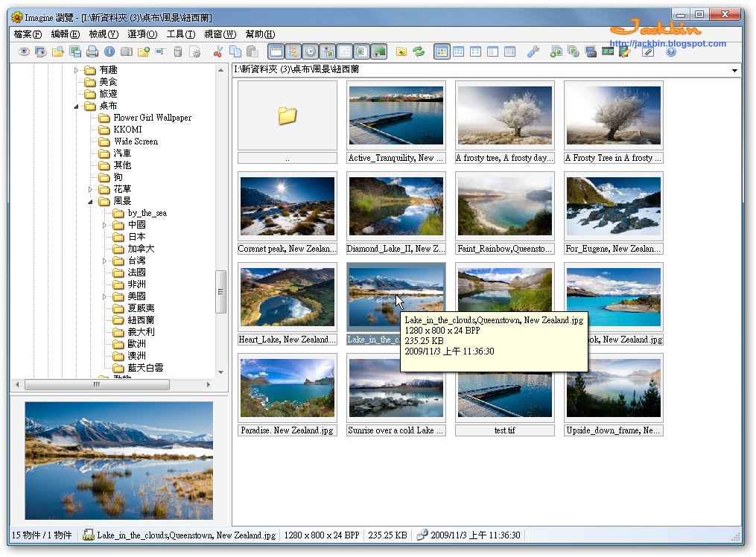Open the 工具(T) menu
Image resolution: width=756 pixels, height=557 pixels.
click(181, 34)
